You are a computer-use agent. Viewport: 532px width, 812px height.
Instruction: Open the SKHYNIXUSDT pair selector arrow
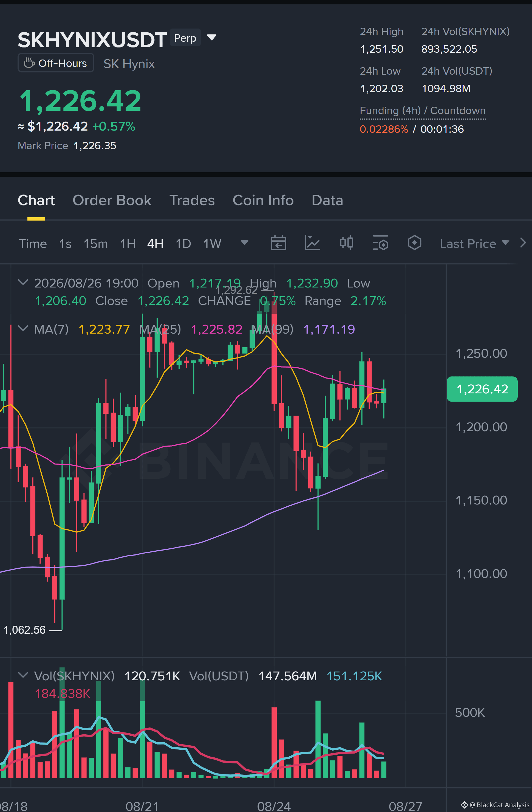pos(212,37)
